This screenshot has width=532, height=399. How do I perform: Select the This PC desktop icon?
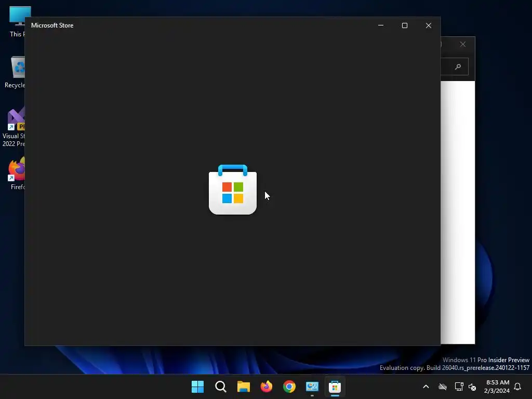[16, 21]
